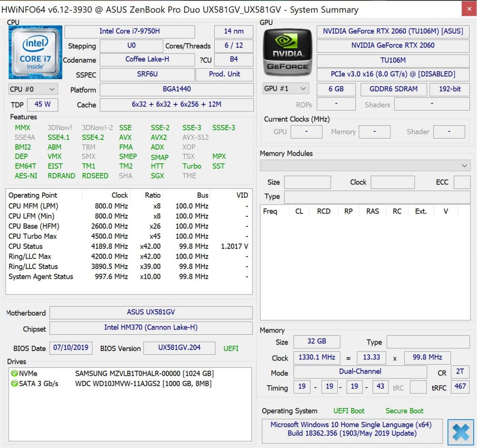Select the WDC WD10JMVW drive entry
477x448 pixels.
[130, 384]
